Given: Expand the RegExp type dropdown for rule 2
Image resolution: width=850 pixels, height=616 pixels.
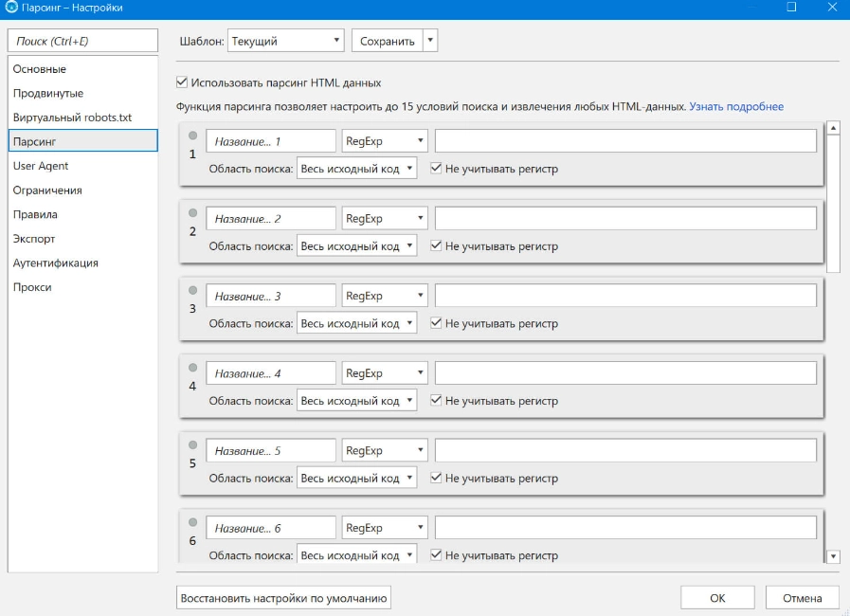Looking at the screenshot, I should (x=385, y=219).
